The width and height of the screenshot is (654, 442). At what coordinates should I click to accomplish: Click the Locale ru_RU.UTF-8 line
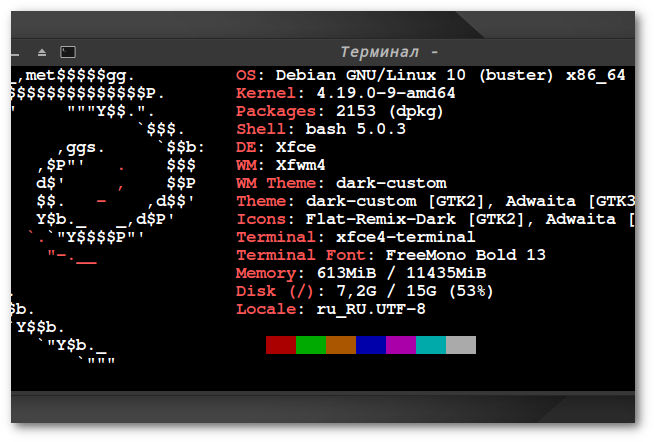(x=331, y=309)
